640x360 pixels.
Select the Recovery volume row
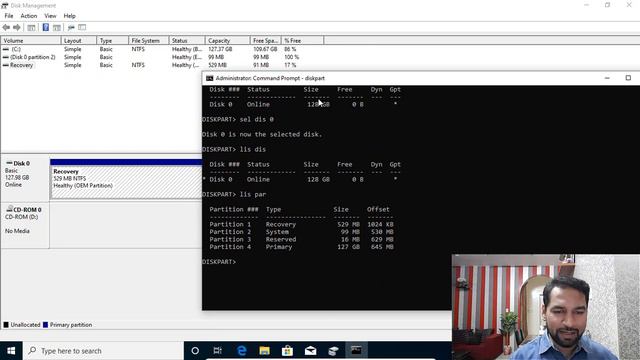click(163, 65)
